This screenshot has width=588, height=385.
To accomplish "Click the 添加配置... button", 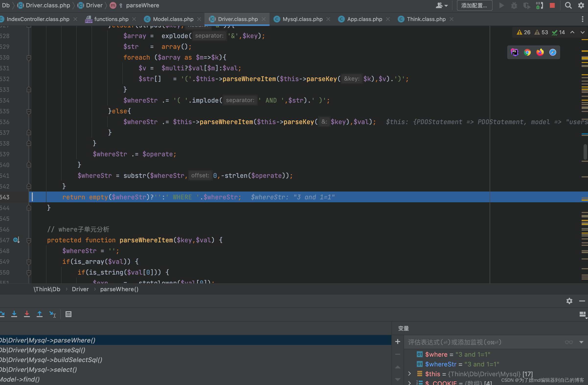I will coord(474,5).
